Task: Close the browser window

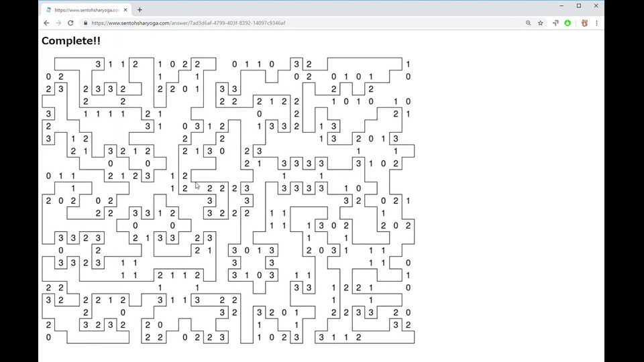Action: [x=596, y=6]
